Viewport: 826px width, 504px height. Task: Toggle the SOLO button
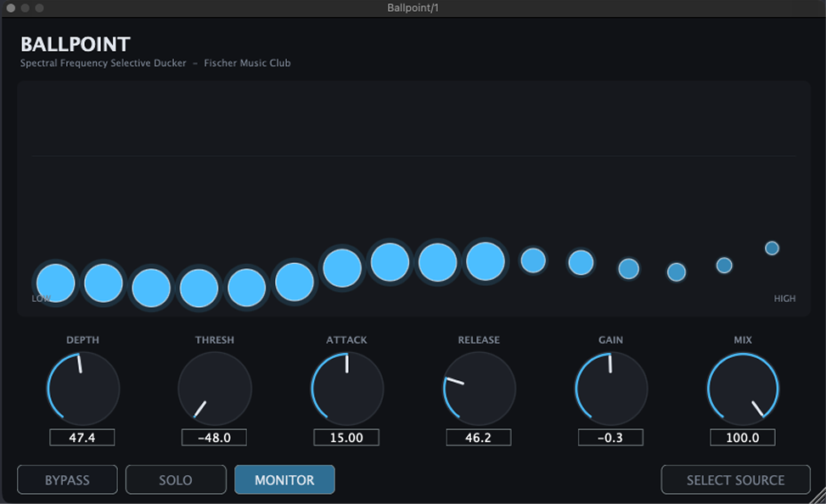coord(176,479)
